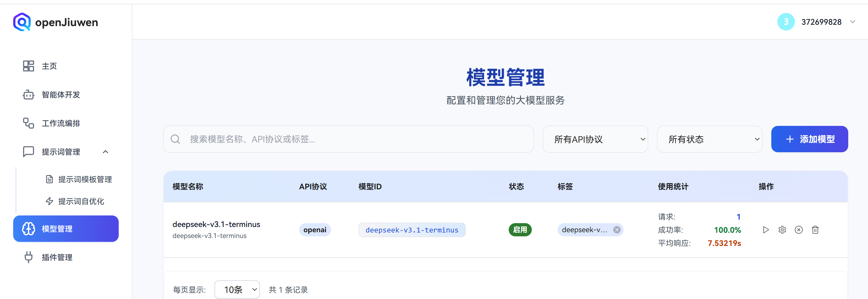Image resolution: width=868 pixels, height=299 pixels.
Task: Click trash icon to delete model
Action: (x=815, y=230)
